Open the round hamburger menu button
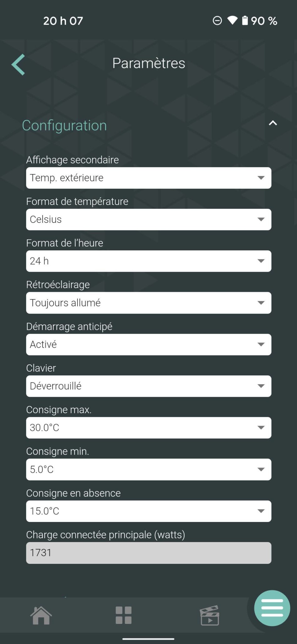Viewport: 297px width, 644px height. pyautogui.click(x=272, y=608)
